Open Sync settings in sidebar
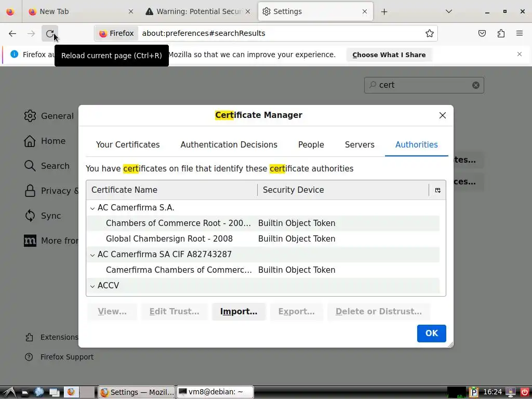The height and width of the screenshot is (399, 532). (x=43, y=216)
